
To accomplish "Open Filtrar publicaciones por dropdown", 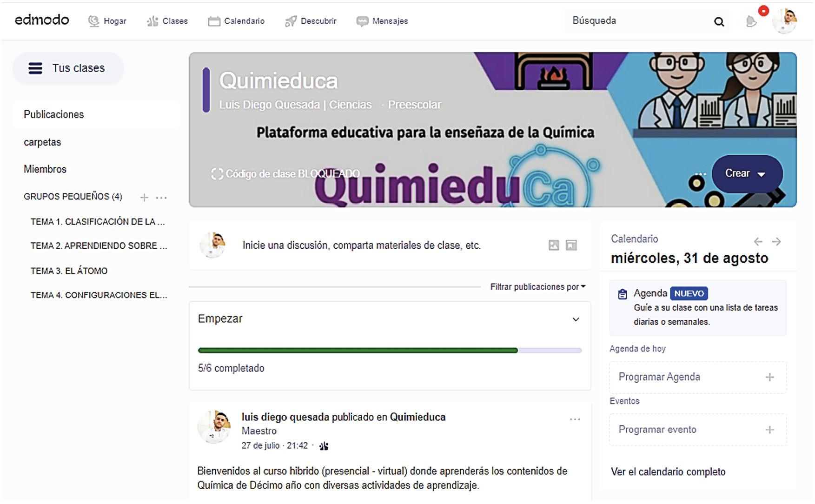I will coord(537,287).
